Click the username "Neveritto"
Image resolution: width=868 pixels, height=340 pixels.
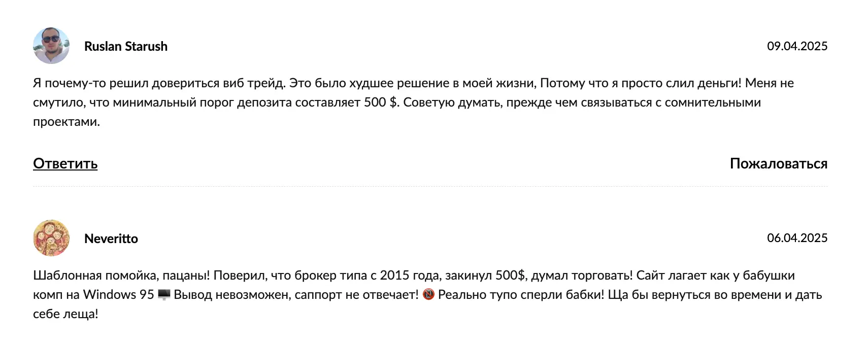click(111, 238)
